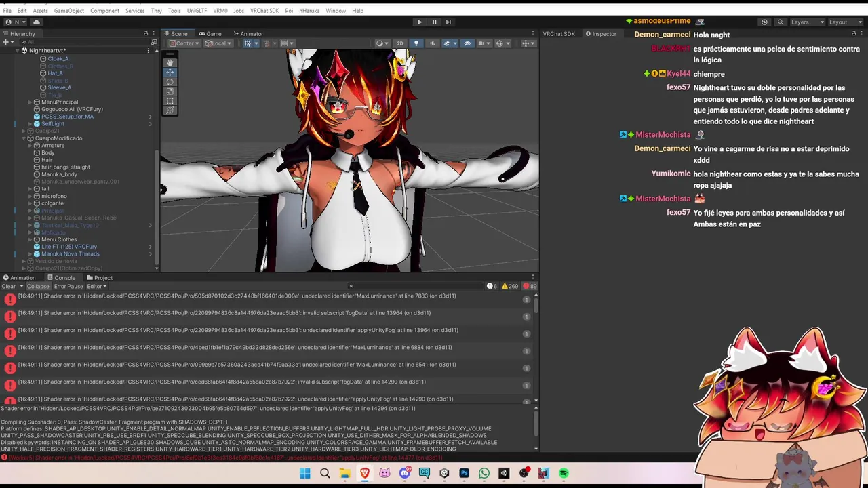Select GogoLoco All (VRCFury) object
Image resolution: width=868 pixels, height=488 pixels.
[72, 109]
